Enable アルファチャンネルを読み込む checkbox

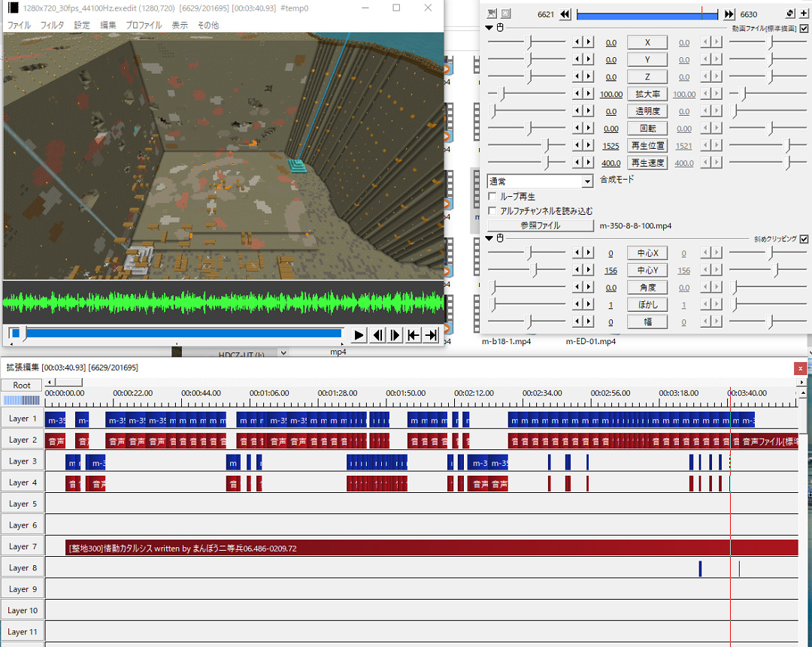pyautogui.click(x=493, y=211)
